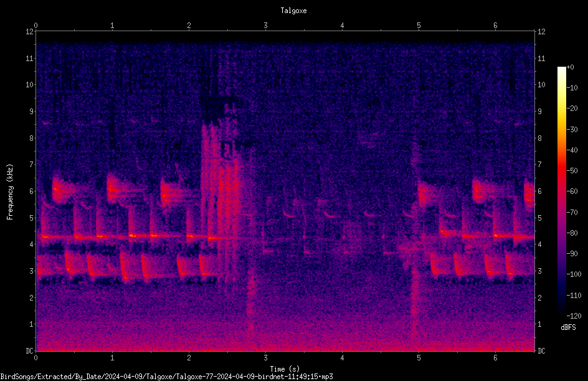This screenshot has width=588, height=381.
Task: Click the -50 red region of colorbar
Action: [561, 170]
